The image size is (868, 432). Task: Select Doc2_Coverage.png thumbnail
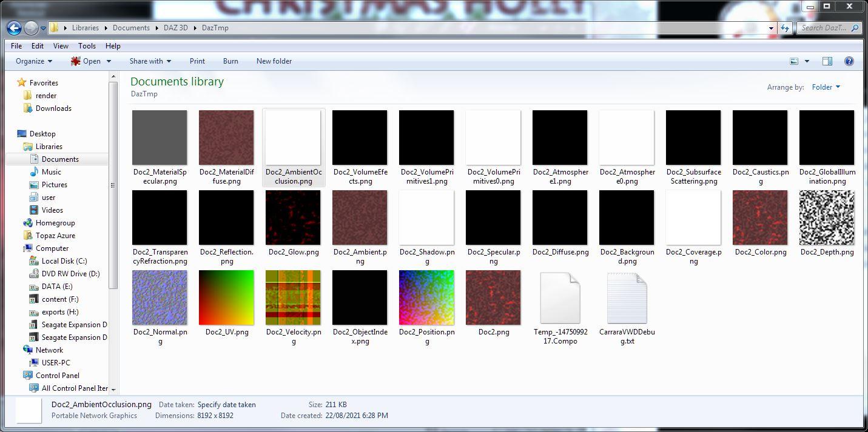[x=693, y=218]
